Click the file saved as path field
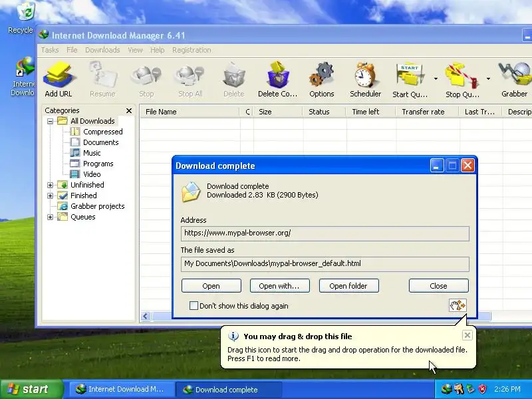The image size is (532, 399). (x=325, y=264)
